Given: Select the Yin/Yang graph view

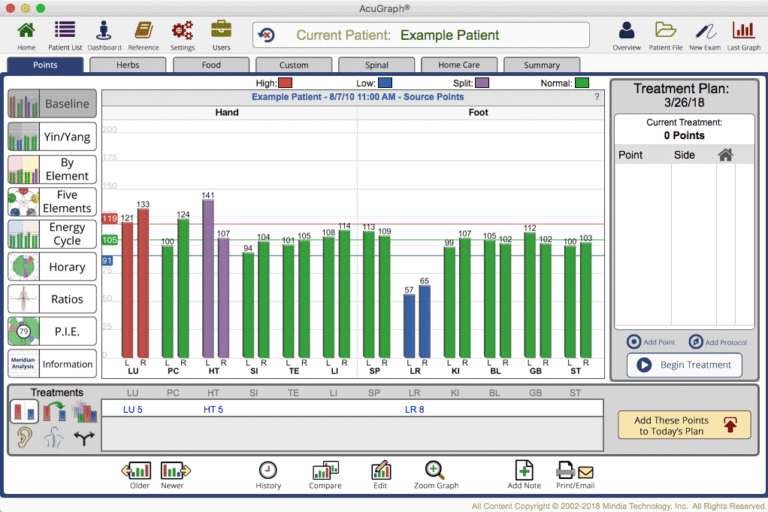Looking at the screenshot, I should 52,137.
